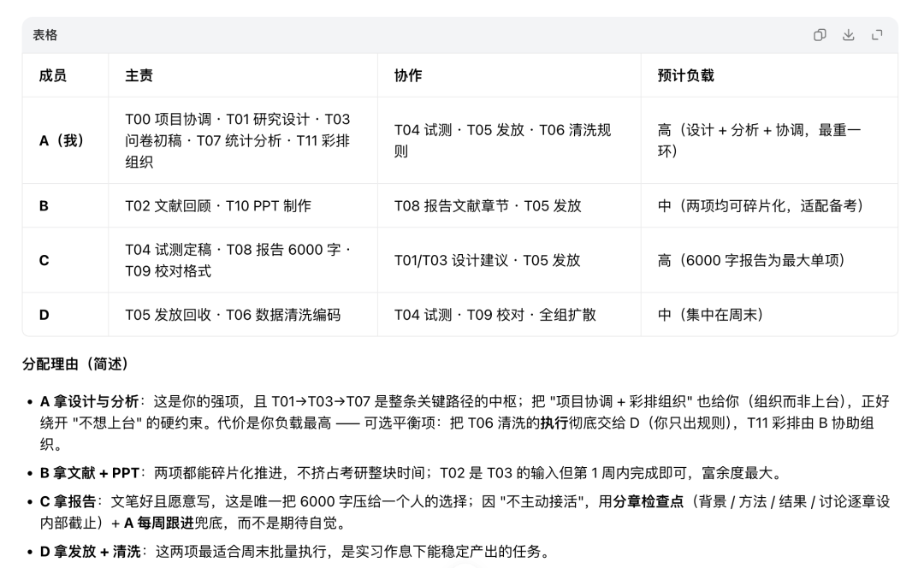
Task: Click the 高（设计 + 分析 + 协调）load cell
Action: (769, 141)
